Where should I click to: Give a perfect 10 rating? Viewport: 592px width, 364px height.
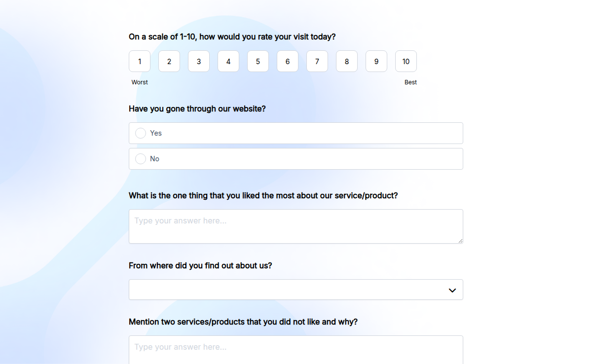pyautogui.click(x=406, y=61)
